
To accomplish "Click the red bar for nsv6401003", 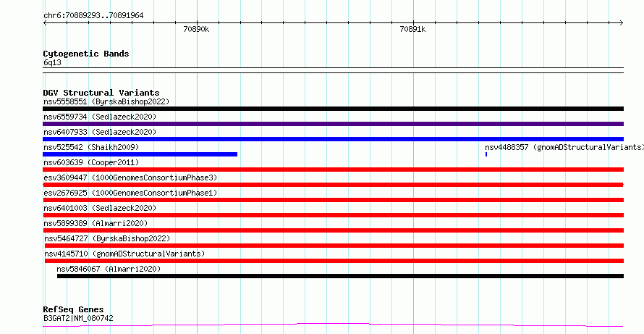I will point(333,215).
